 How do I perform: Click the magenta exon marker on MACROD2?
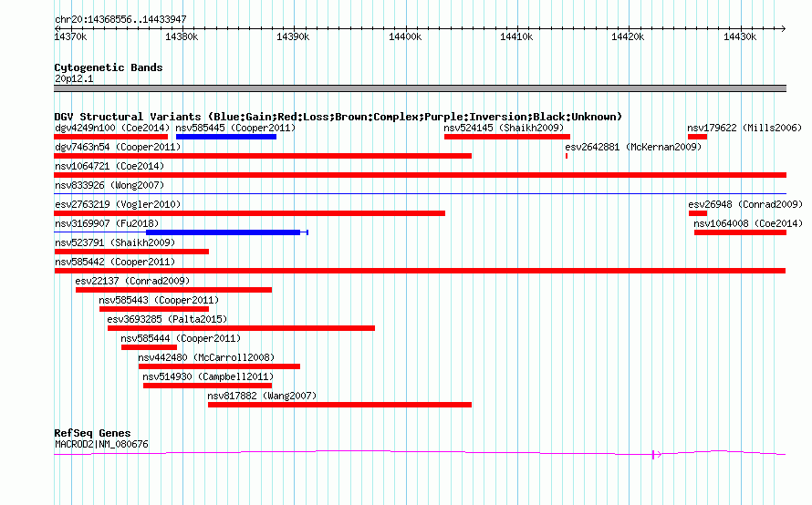click(654, 454)
